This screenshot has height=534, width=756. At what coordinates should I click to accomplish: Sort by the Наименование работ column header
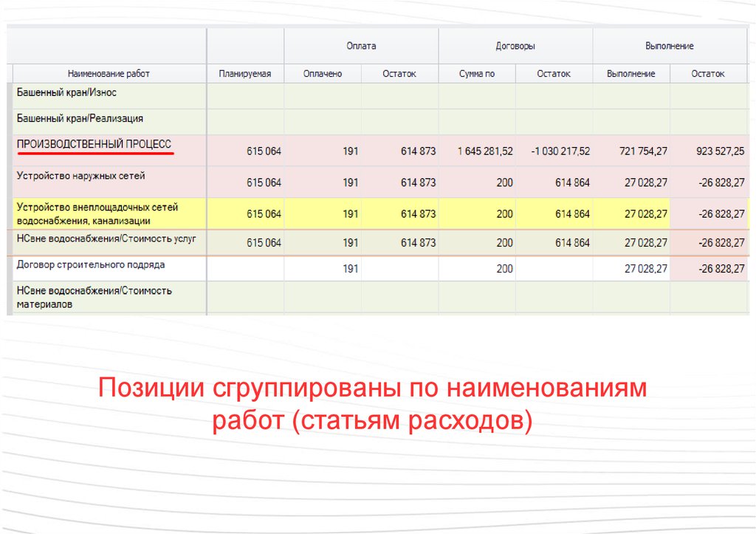pos(109,74)
